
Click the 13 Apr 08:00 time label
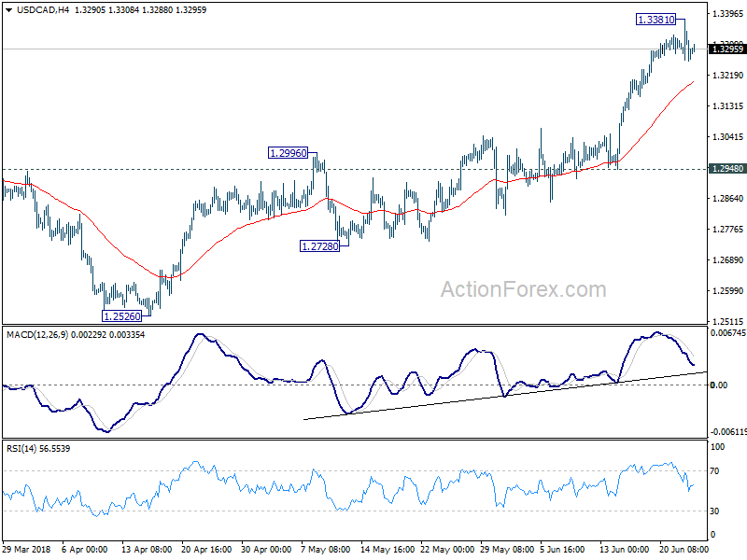tap(147, 549)
